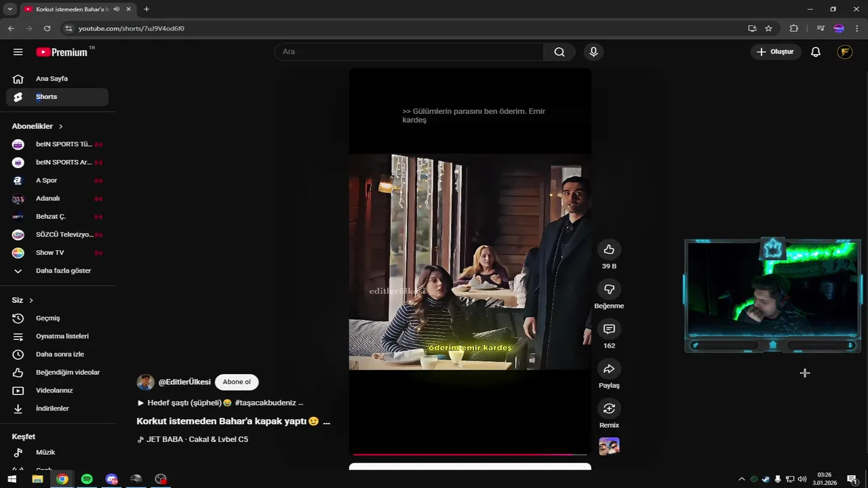The width and height of the screenshot is (868, 488).
Task: Open Beğendiğim videolar
Action: coord(58,373)
